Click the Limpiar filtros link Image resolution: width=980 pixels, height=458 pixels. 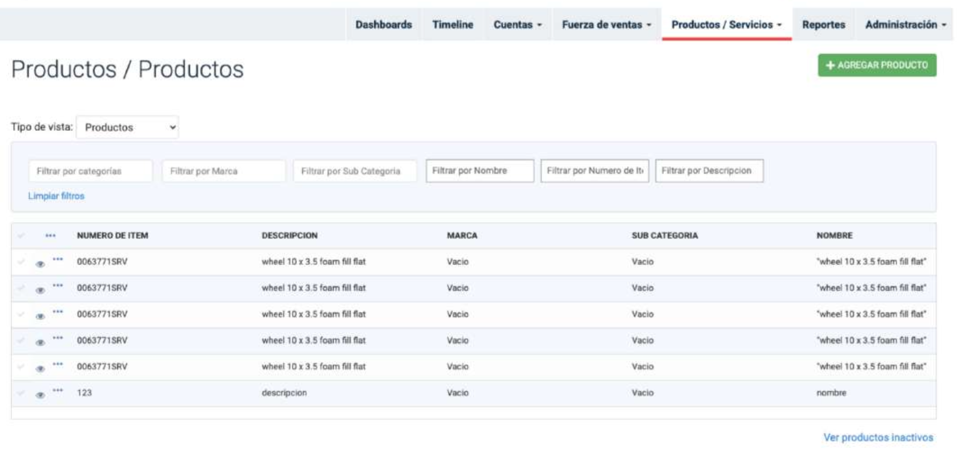[56, 196]
